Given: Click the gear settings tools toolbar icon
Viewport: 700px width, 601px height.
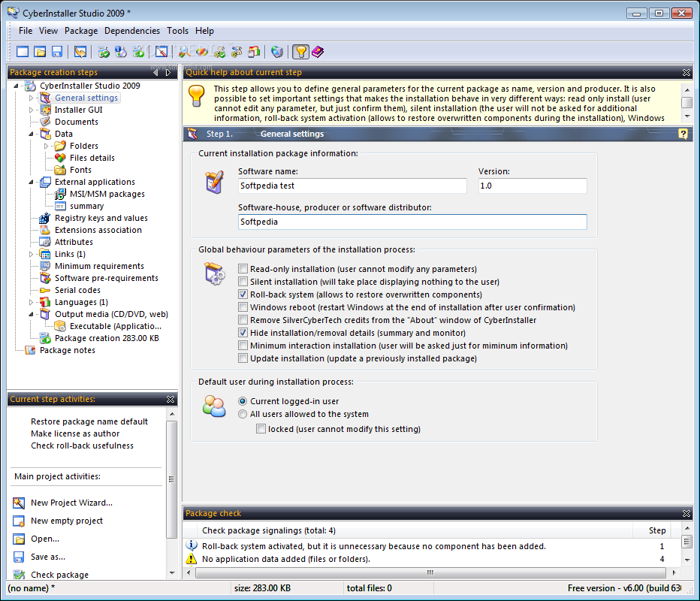Looking at the screenshot, I should click(237, 52).
